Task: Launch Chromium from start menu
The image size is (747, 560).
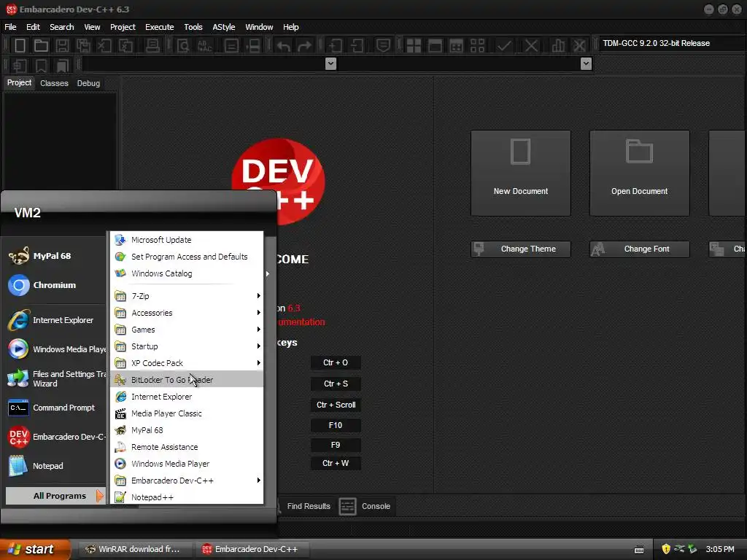Action: coord(53,285)
